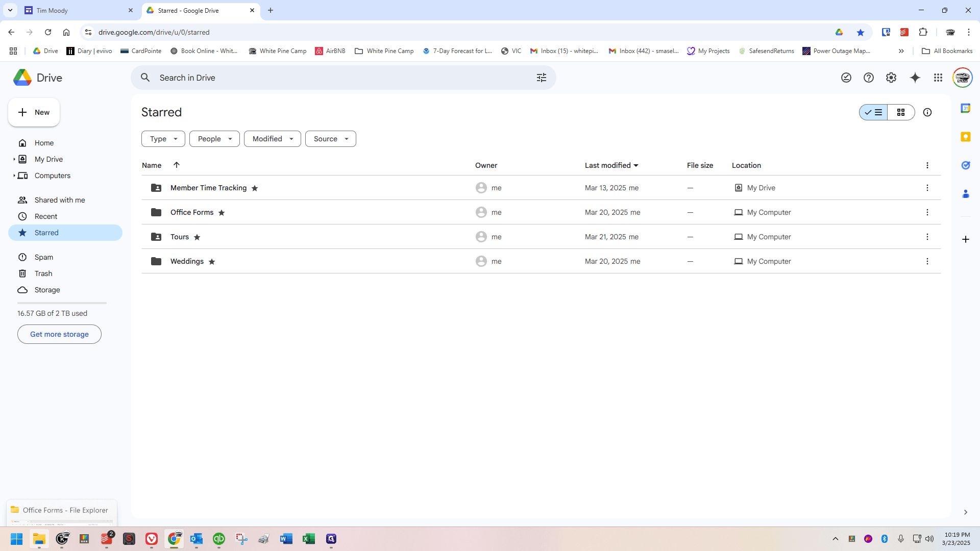Open Google Calendar in side panel

click(x=966, y=108)
